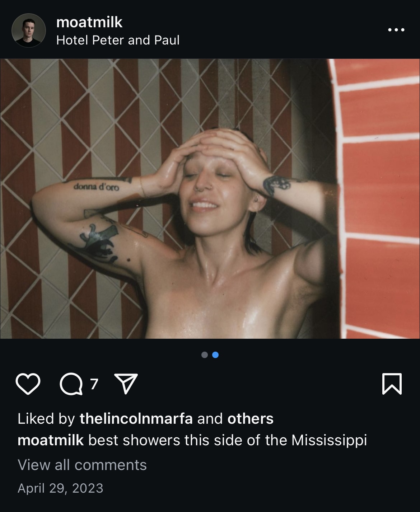The height and width of the screenshot is (512, 420).
Task: View all comments on the post
Action: click(82, 465)
